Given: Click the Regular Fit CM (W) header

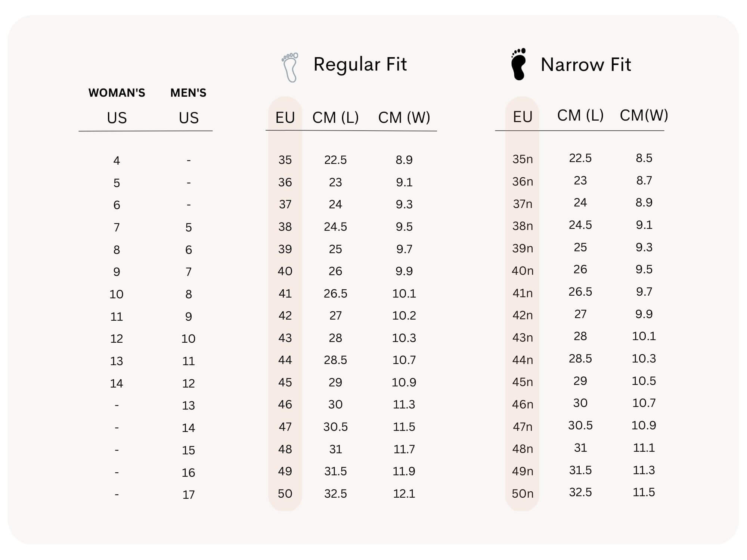Looking at the screenshot, I should [x=404, y=118].
